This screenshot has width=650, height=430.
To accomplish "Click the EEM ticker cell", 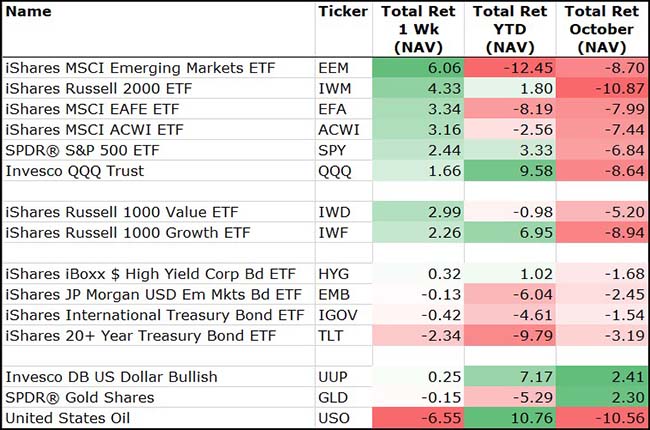I will (x=334, y=68).
